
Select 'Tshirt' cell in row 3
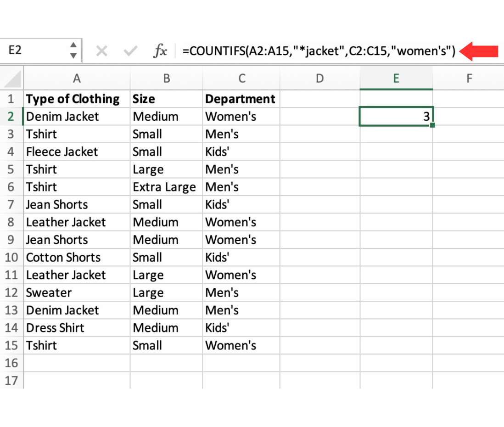click(x=77, y=134)
